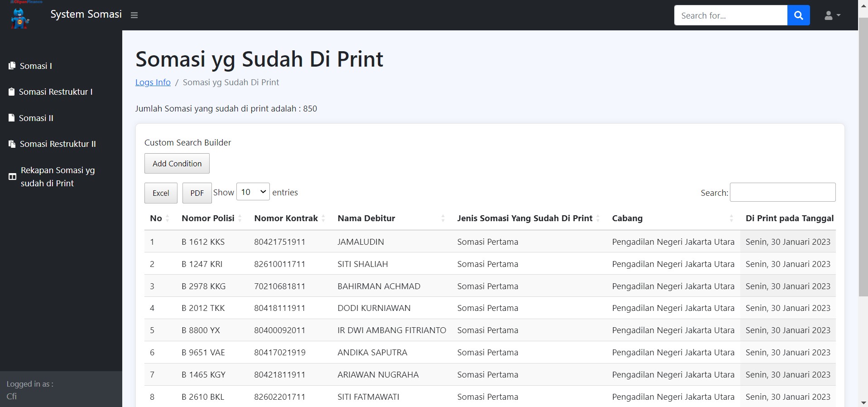Follow the Logs Info breadcrumb link
Viewport: 868px width, 407px height.
pyautogui.click(x=153, y=82)
